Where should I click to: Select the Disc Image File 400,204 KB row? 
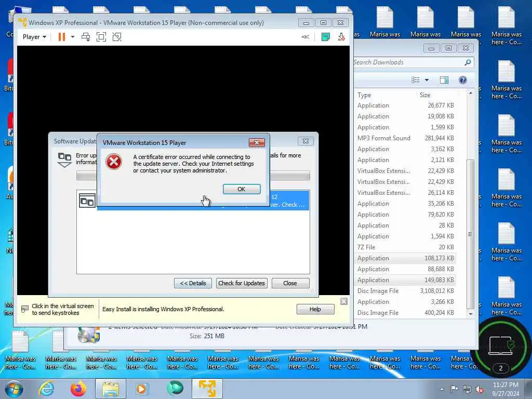click(405, 312)
